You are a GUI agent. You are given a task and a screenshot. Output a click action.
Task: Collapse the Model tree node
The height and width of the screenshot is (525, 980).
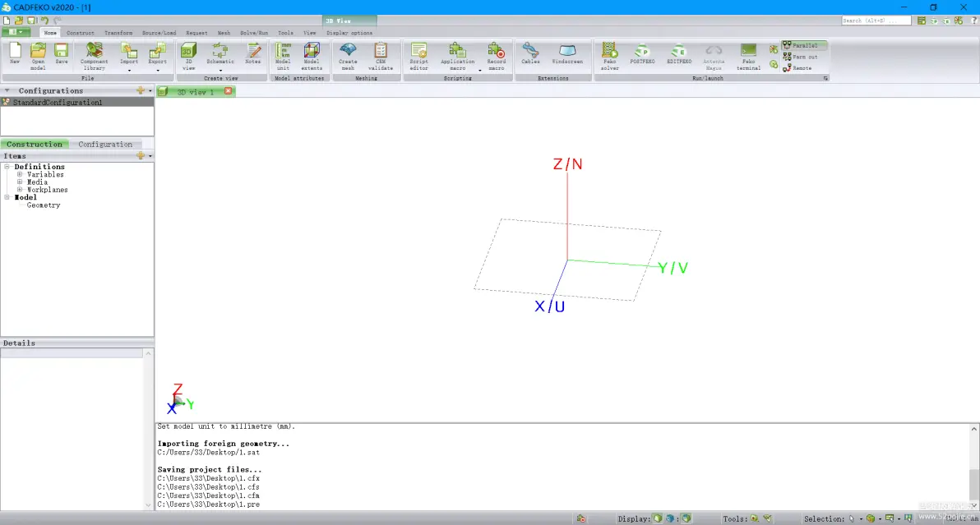pyautogui.click(x=7, y=197)
